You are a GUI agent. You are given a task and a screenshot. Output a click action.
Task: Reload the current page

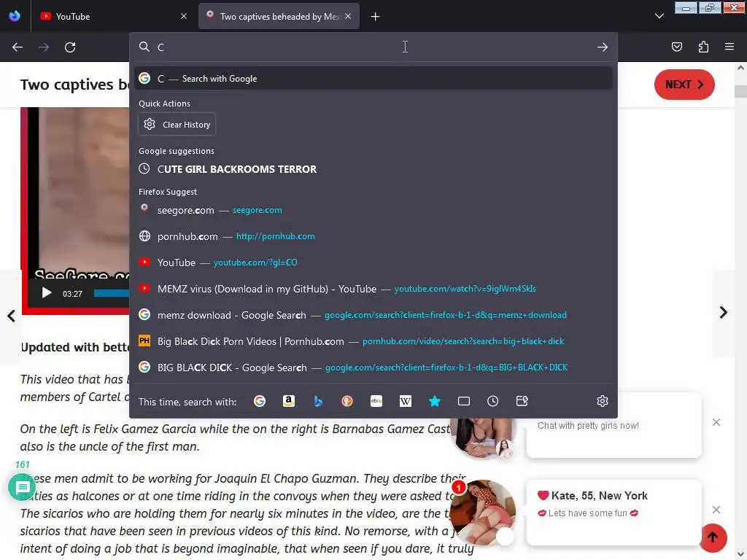pyautogui.click(x=70, y=47)
